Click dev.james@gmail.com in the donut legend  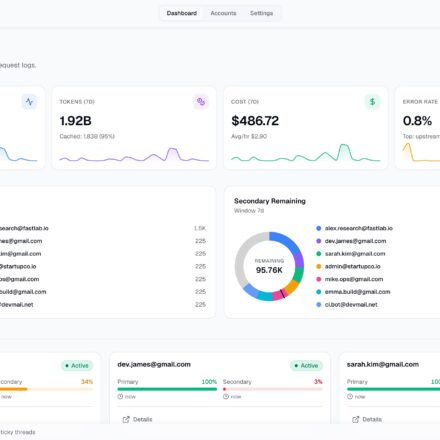pos(355,241)
